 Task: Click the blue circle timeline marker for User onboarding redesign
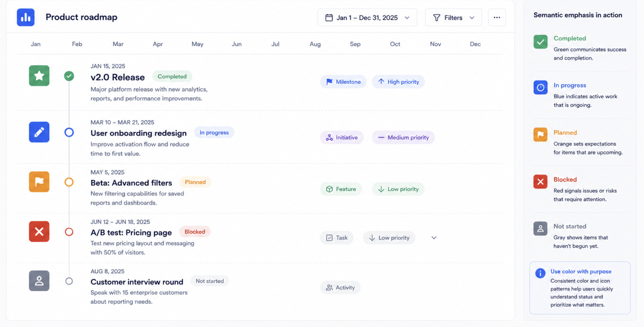point(69,132)
